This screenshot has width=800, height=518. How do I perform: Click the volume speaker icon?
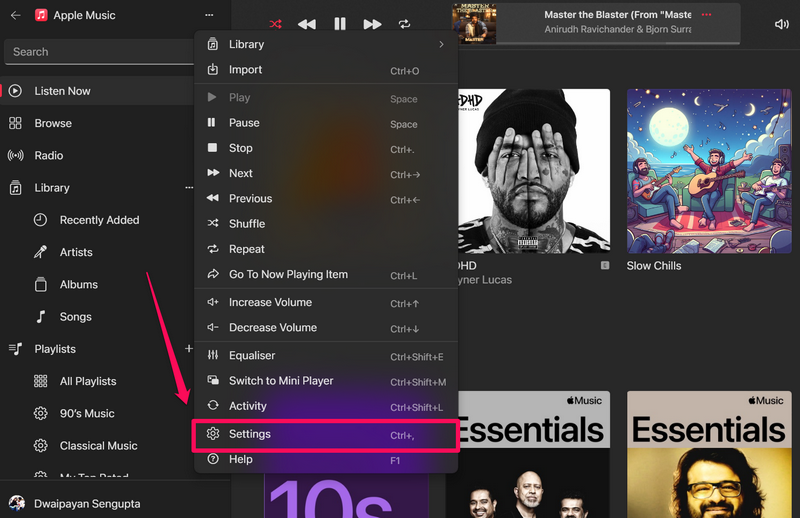tap(781, 24)
